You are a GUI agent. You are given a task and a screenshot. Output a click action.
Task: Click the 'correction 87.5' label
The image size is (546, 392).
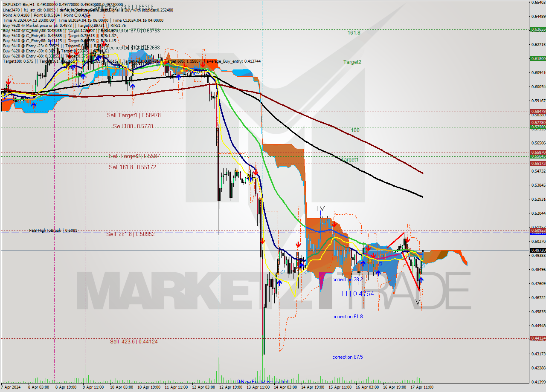pyautogui.click(x=348, y=357)
